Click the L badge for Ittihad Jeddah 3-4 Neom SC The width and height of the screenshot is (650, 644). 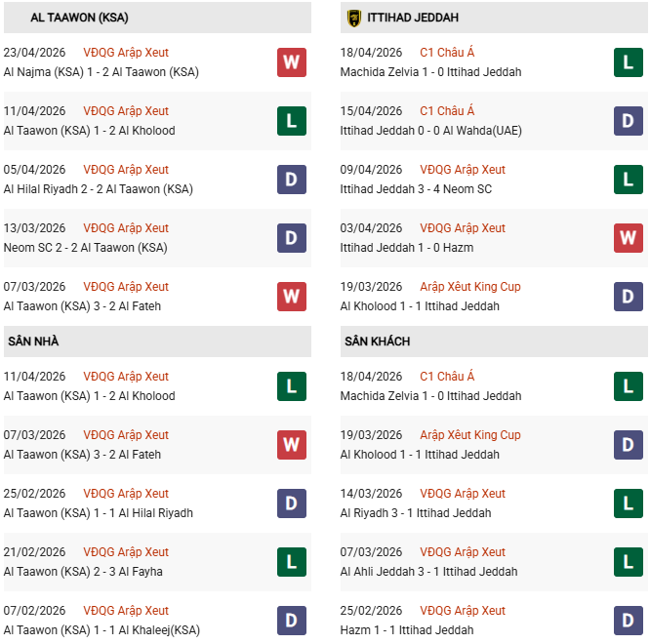click(x=629, y=180)
